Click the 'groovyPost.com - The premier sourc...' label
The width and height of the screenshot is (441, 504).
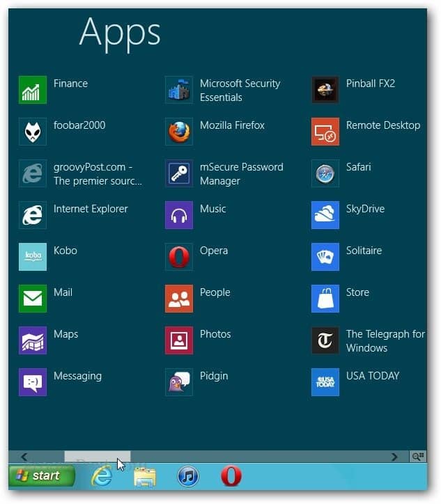tap(98, 174)
